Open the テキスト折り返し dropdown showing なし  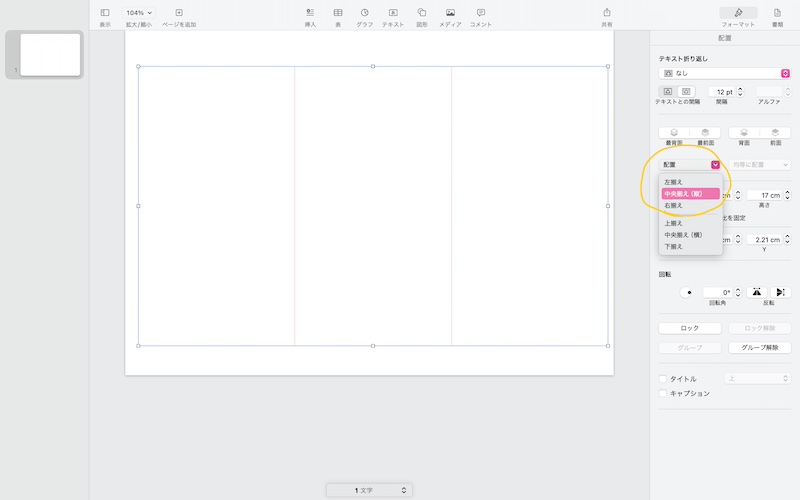[724, 73]
